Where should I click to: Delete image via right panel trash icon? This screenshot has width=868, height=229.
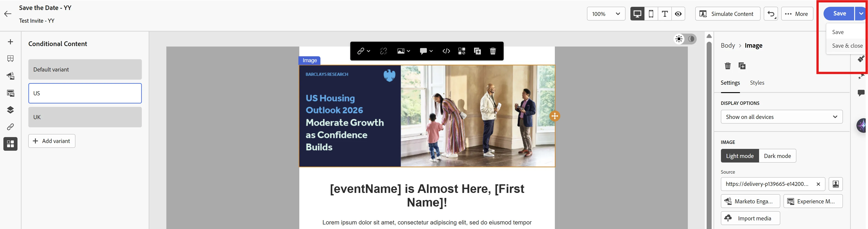(x=728, y=66)
